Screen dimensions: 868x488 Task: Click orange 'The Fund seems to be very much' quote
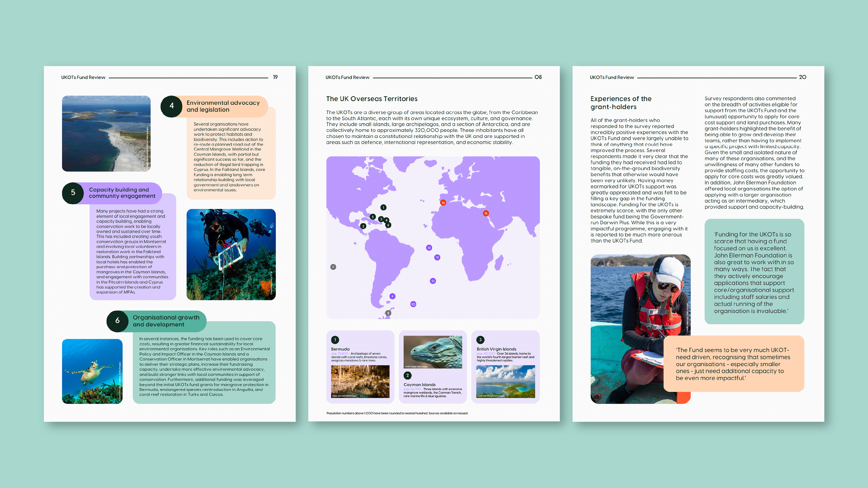734,364
